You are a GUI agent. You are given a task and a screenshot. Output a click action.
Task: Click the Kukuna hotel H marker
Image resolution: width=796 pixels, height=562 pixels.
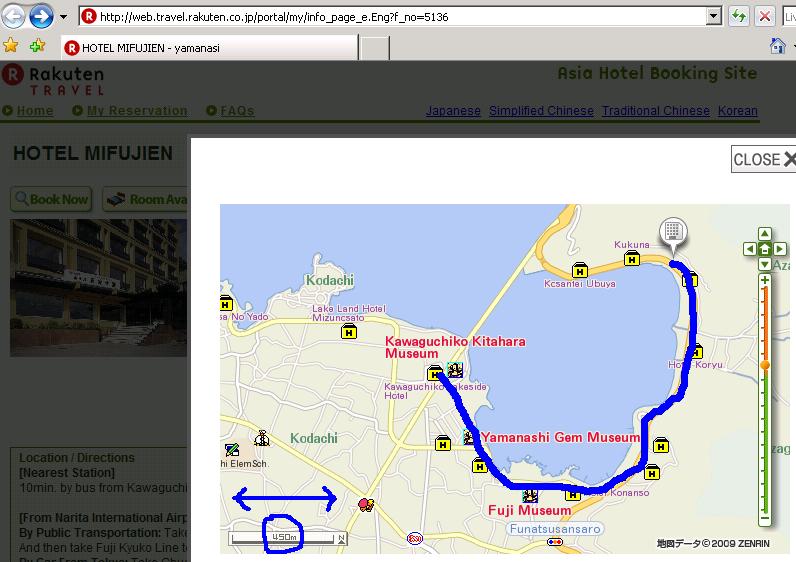pos(632,259)
